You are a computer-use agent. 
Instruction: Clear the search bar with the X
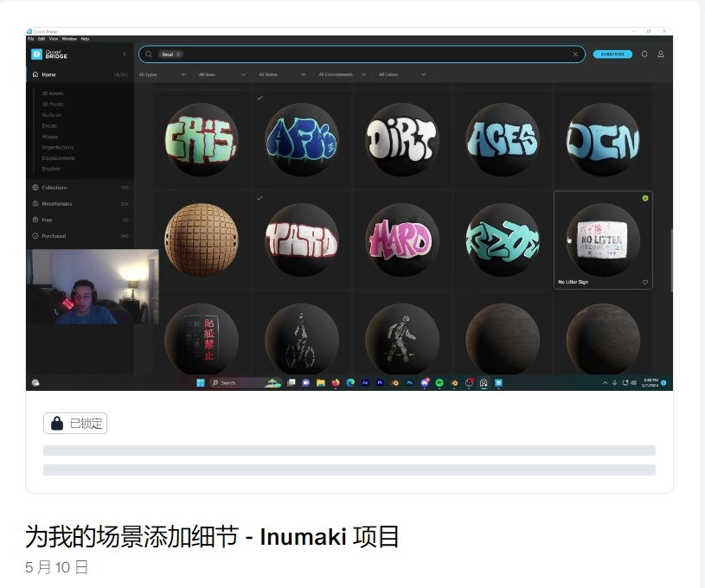coord(575,54)
